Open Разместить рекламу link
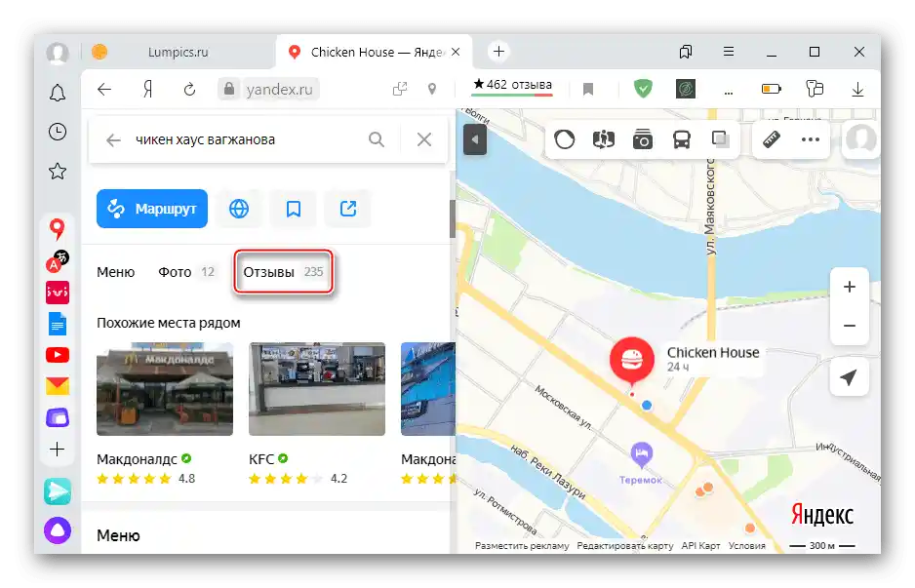The image size is (915, 588). click(x=522, y=546)
